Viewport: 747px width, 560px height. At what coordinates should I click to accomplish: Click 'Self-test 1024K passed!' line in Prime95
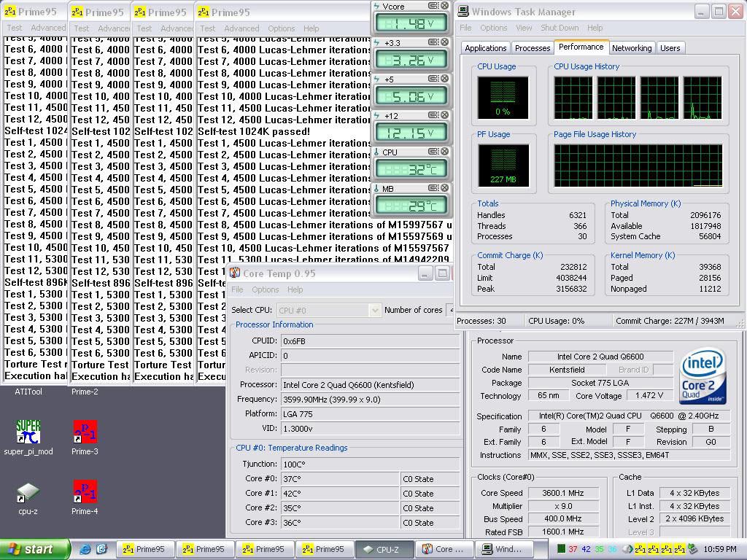(x=254, y=131)
